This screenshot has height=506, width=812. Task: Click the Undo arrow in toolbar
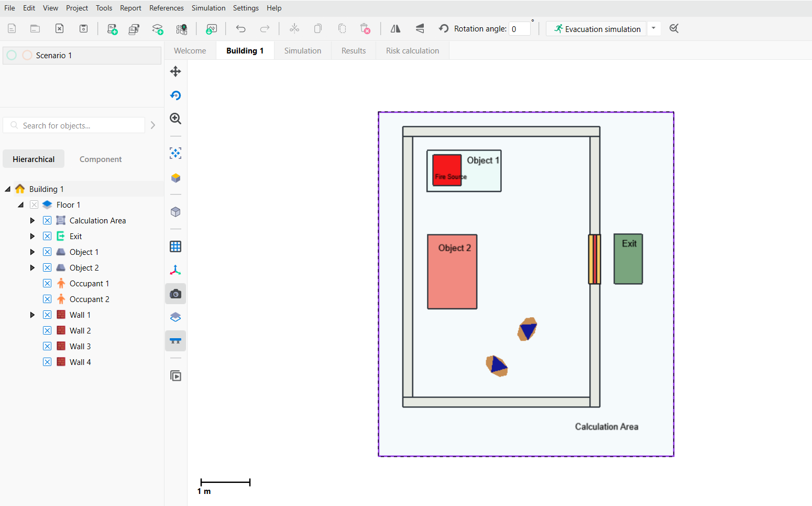pos(240,29)
